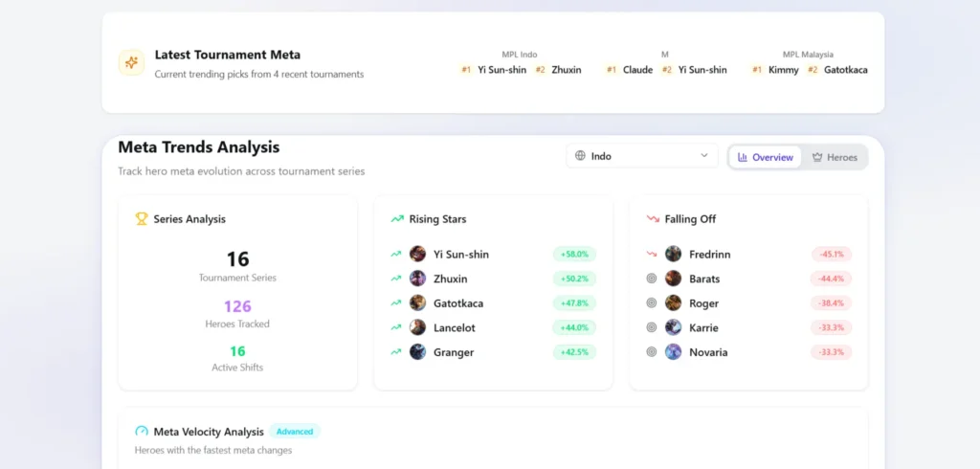Click the crown icon on Heroes tab
This screenshot has width=980, height=469.
click(817, 157)
